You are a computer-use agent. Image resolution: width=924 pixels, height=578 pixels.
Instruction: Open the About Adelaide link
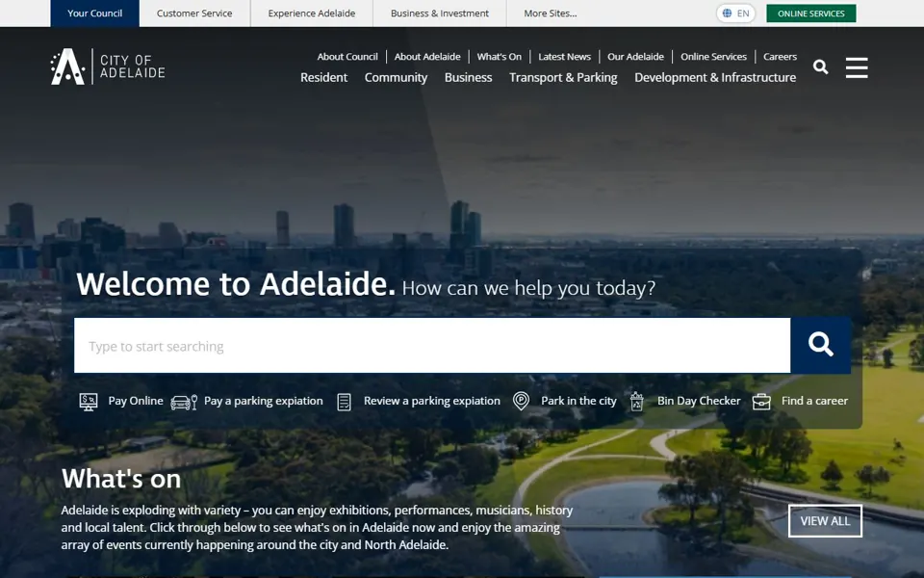427,57
